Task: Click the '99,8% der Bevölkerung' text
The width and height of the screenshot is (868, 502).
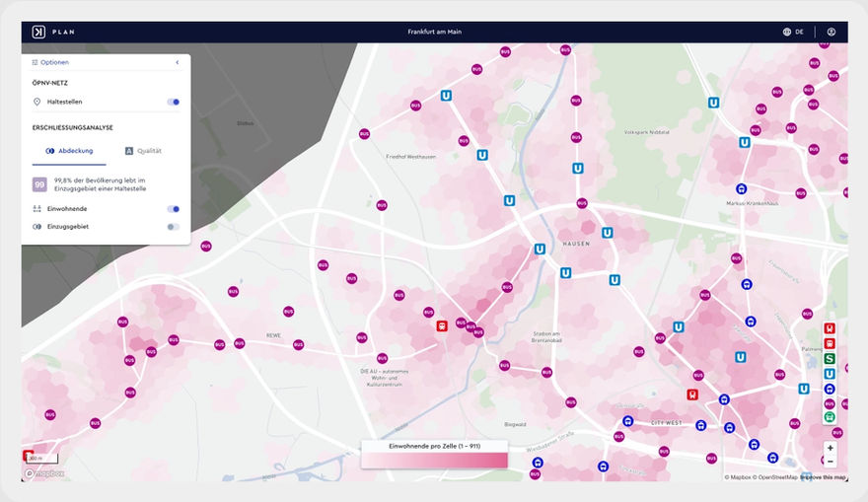Action: [100, 184]
